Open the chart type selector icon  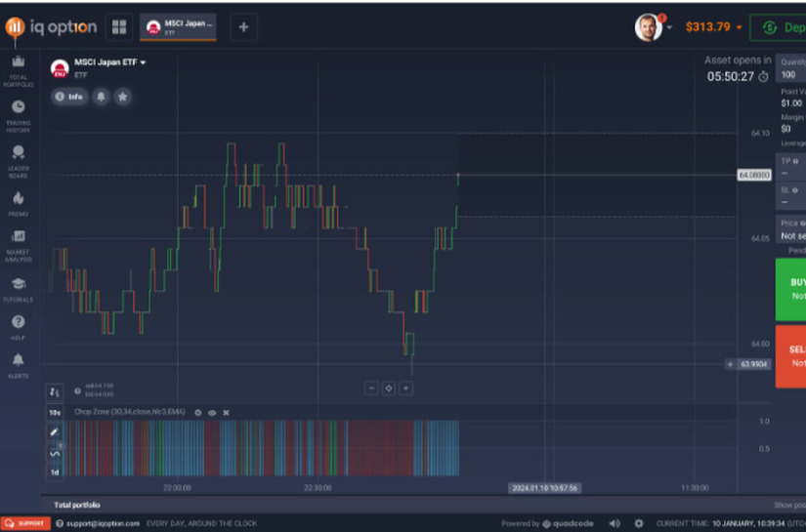coord(55,392)
